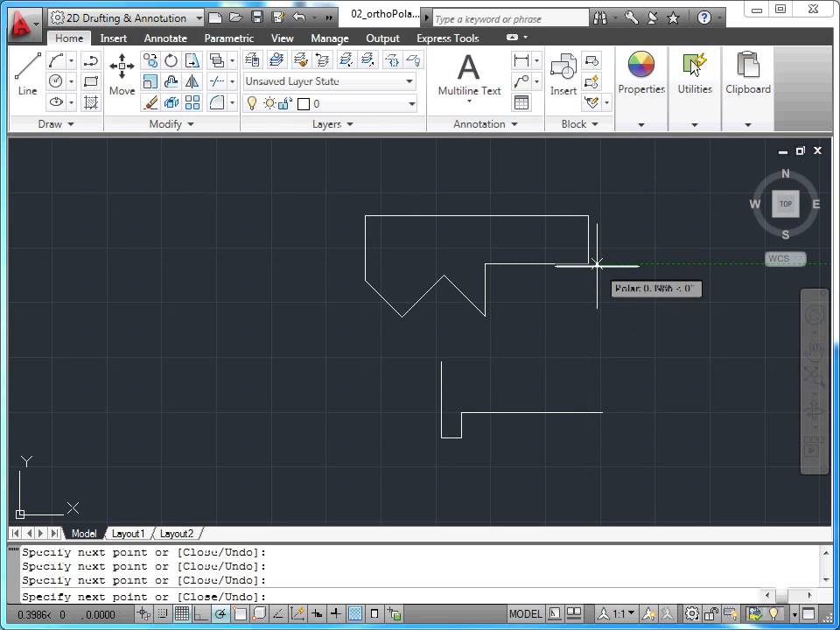The height and width of the screenshot is (630, 840).
Task: Choose the Scale tool
Action: pos(150,81)
